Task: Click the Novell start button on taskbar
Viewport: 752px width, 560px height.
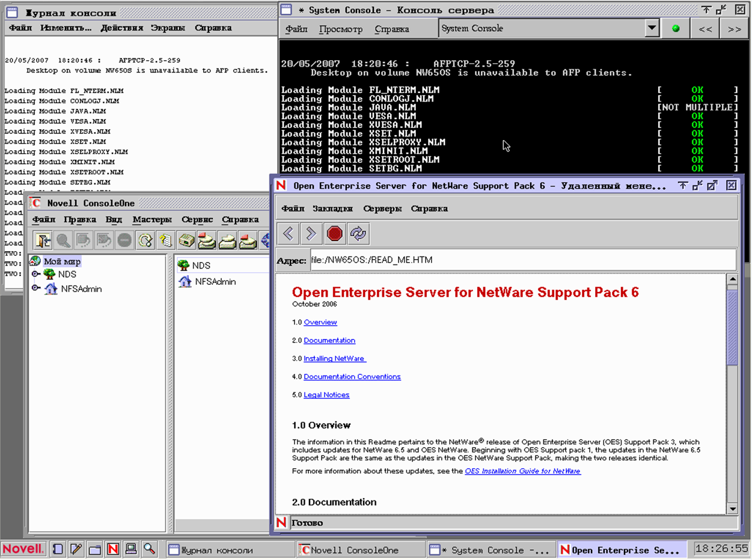Action: (23, 549)
